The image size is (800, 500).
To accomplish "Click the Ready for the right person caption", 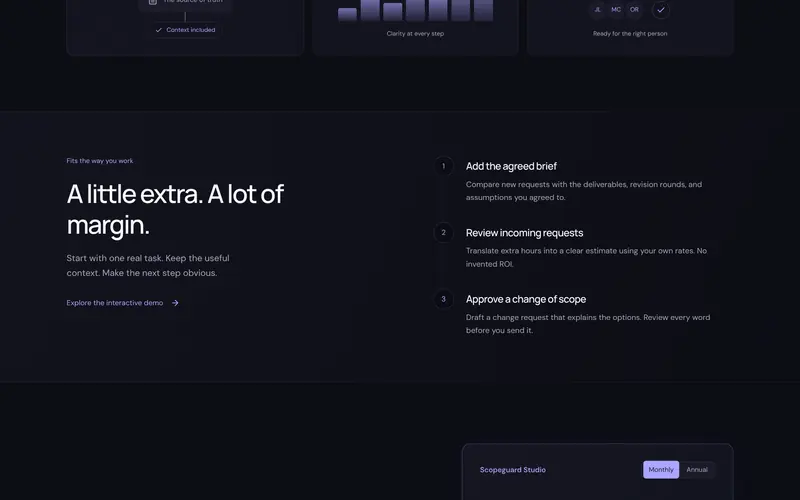I will [x=630, y=34].
